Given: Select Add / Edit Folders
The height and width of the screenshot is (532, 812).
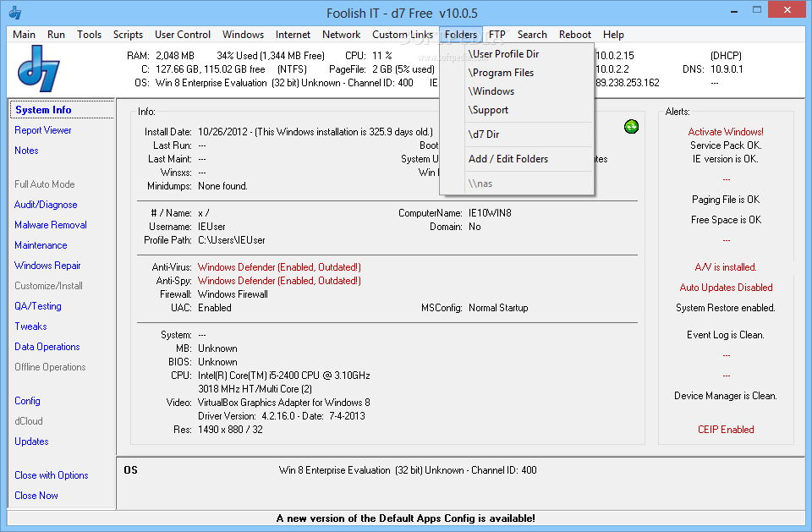Looking at the screenshot, I should tap(516, 159).
